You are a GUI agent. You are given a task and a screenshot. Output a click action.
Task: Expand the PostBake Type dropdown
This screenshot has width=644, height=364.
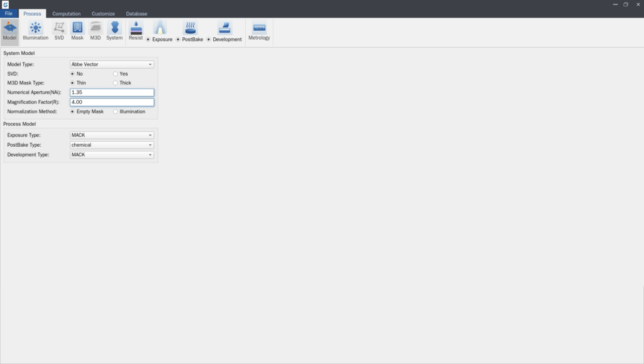[112, 145]
